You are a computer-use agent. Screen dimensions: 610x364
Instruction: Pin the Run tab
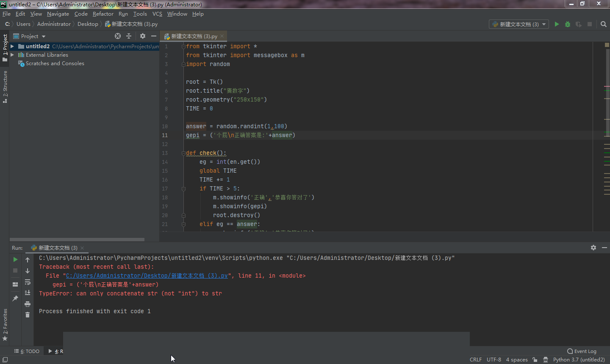(15, 298)
